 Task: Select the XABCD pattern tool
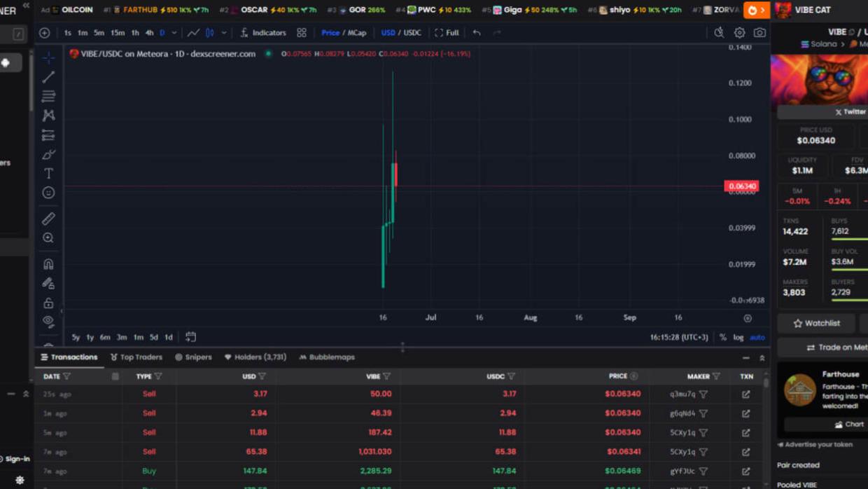coord(48,115)
